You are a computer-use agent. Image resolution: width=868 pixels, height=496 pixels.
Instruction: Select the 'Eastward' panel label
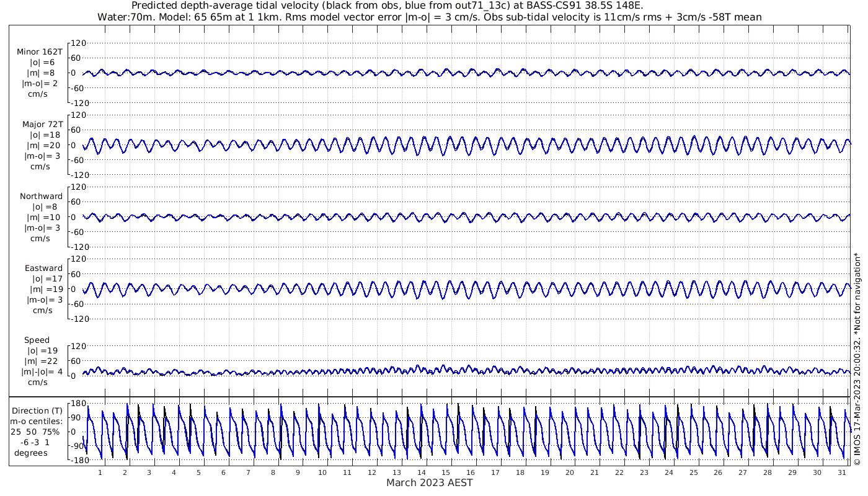pyautogui.click(x=43, y=268)
